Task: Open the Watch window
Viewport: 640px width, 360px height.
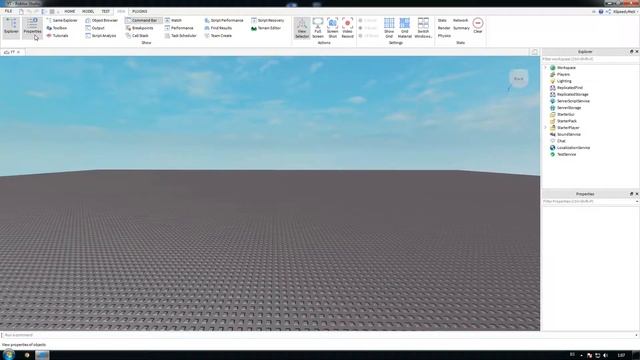Action: click(173, 20)
